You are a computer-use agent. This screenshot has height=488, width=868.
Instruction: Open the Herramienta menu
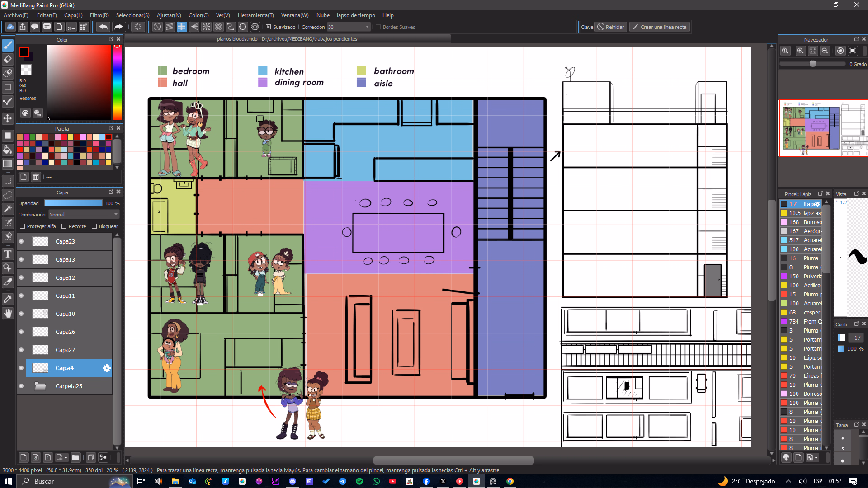pos(255,15)
